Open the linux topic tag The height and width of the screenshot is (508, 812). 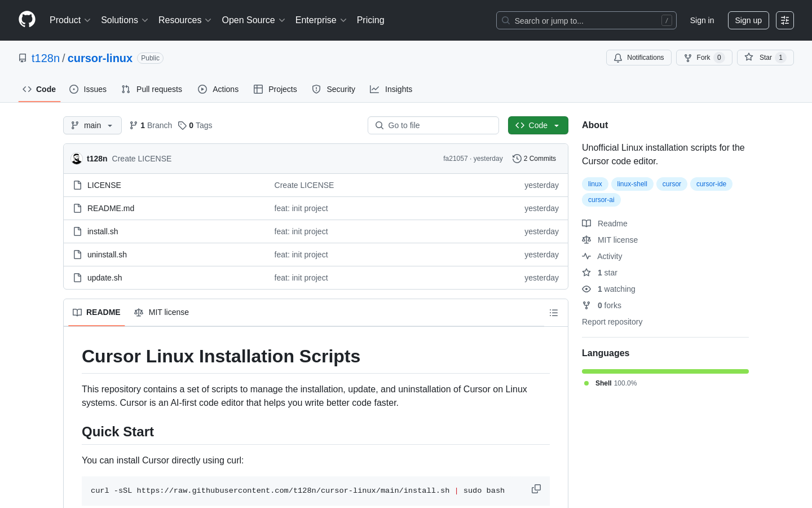click(595, 184)
